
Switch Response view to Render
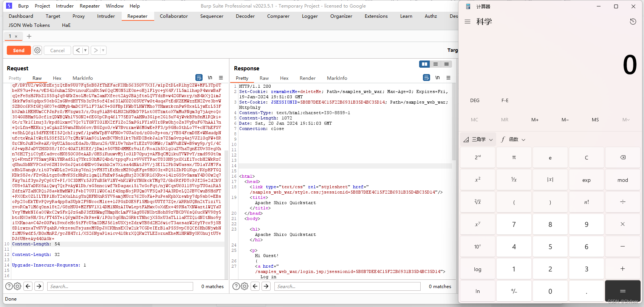point(308,78)
